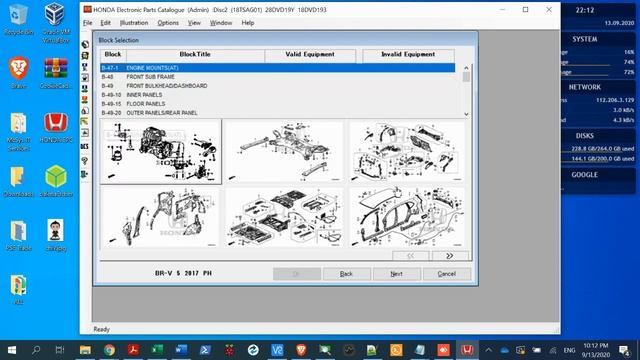Click the Valid Equipment column header
The width and height of the screenshot is (640, 360).
(310, 56)
